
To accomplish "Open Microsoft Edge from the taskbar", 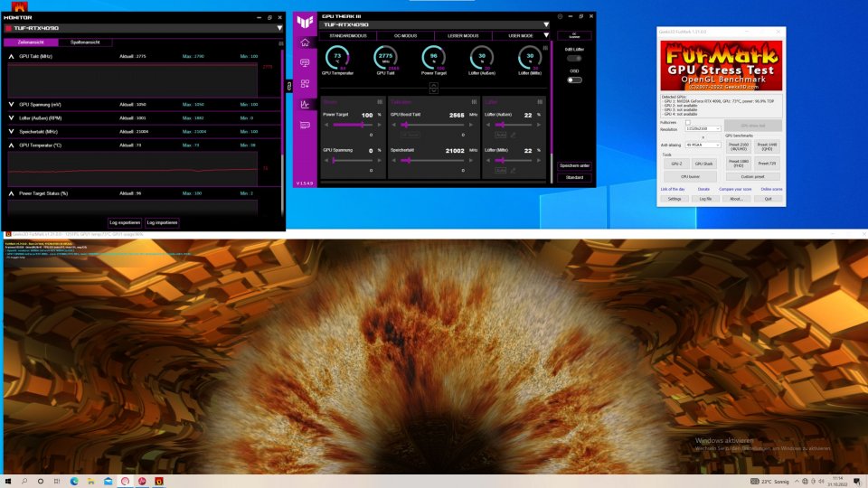I will (74, 482).
